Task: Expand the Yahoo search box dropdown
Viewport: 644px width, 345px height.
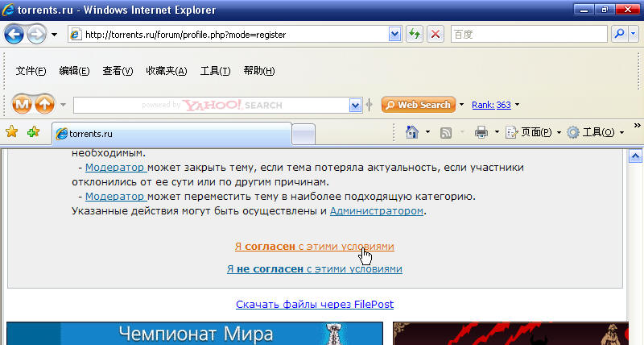Action: pyautogui.click(x=355, y=106)
